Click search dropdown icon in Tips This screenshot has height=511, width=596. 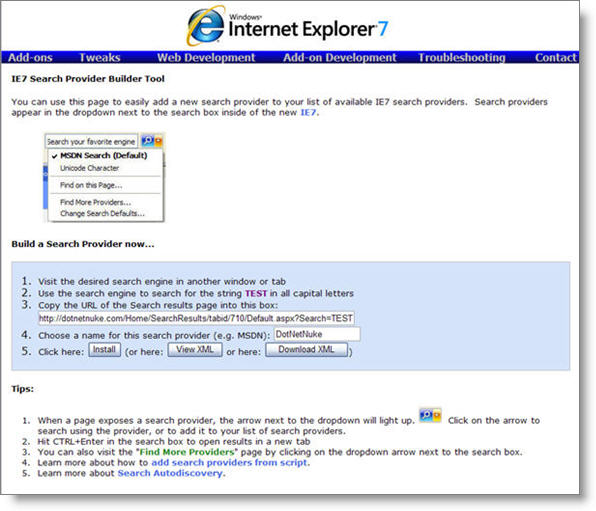430,415
